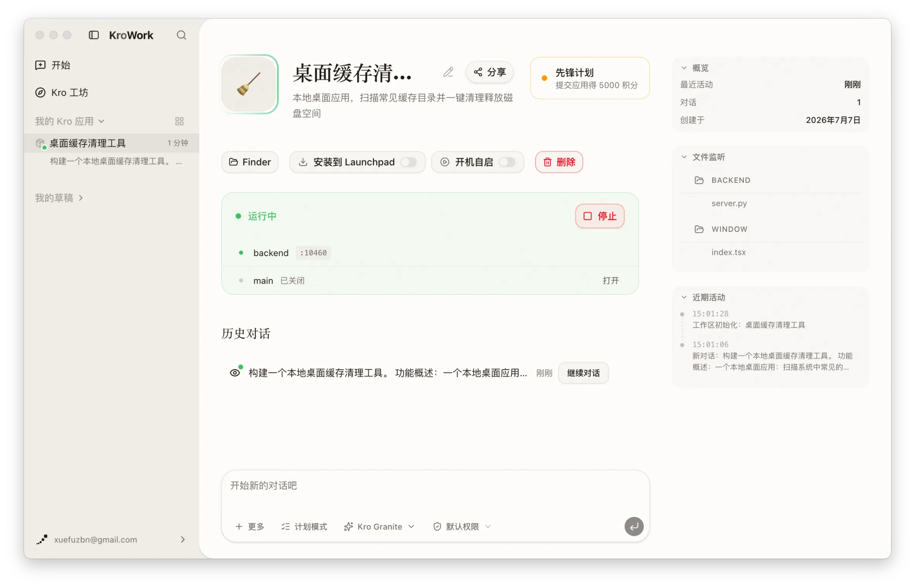This screenshot has height=588, width=915.
Task: Open account menu for xuefuzbn@gmail.com
Action: point(111,539)
